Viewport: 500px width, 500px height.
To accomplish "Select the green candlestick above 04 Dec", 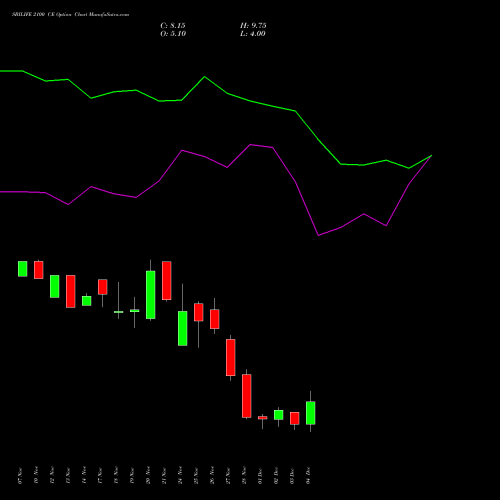I will (311, 413).
